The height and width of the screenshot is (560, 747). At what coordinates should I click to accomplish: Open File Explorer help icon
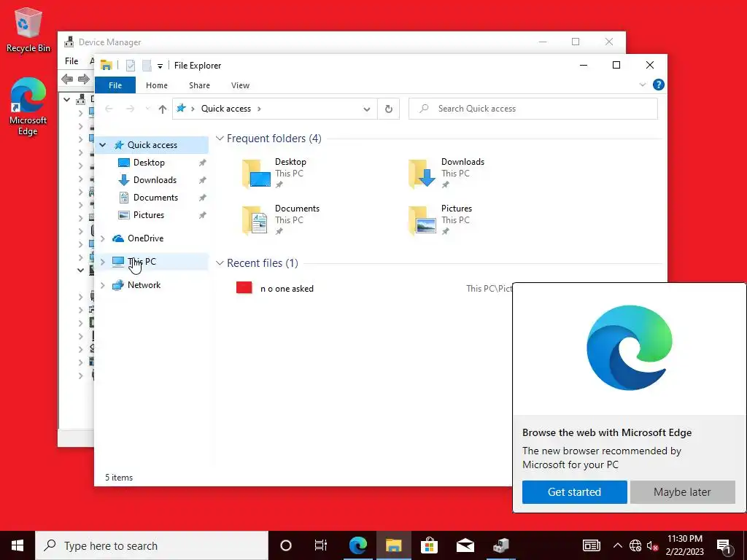pyautogui.click(x=659, y=85)
